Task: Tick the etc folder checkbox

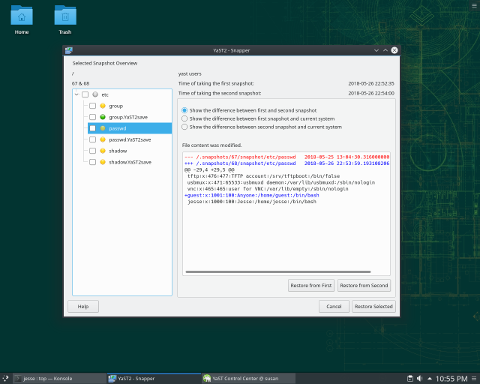Action: 85,95
